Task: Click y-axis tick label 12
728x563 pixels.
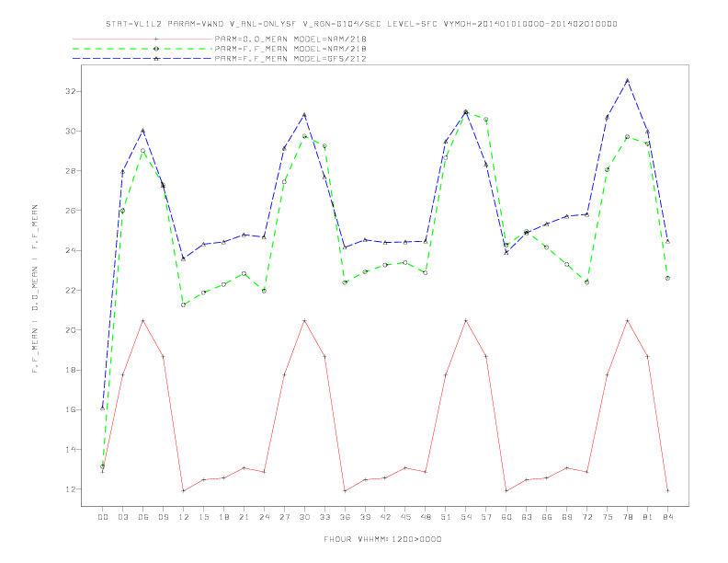Action: coord(70,489)
